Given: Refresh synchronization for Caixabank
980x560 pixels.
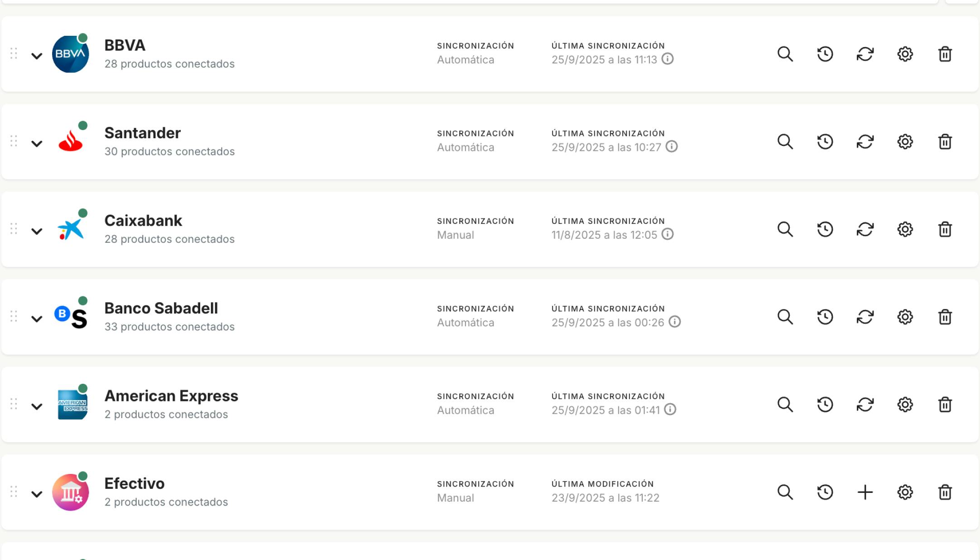Looking at the screenshot, I should [x=865, y=229].
